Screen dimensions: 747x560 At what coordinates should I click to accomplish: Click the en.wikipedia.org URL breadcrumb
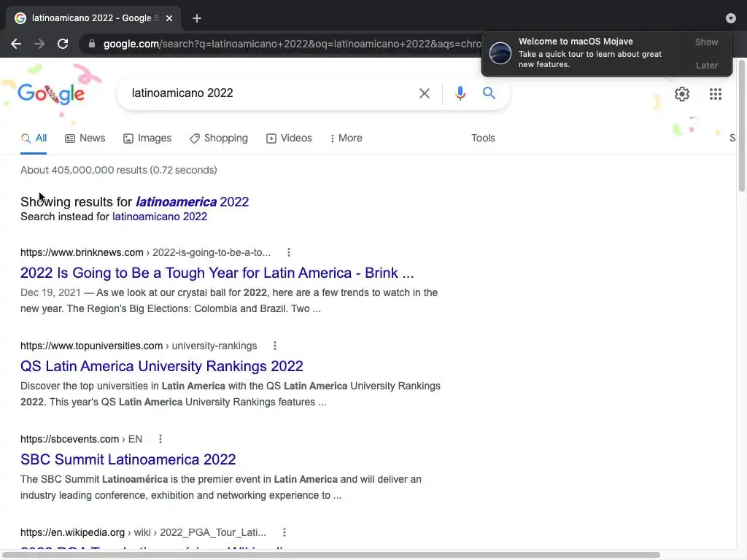tap(143, 532)
